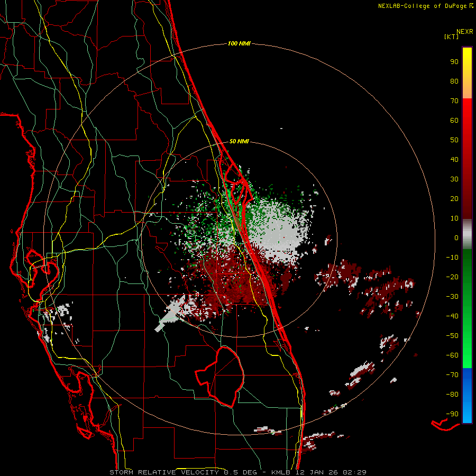Click "0.5 DEG" in bottom caption
The width and height of the screenshot is (476, 476).
click(x=240, y=472)
